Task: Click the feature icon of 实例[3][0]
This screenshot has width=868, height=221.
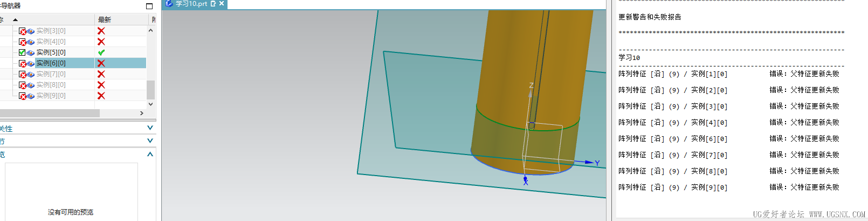Action: pyautogui.click(x=31, y=31)
